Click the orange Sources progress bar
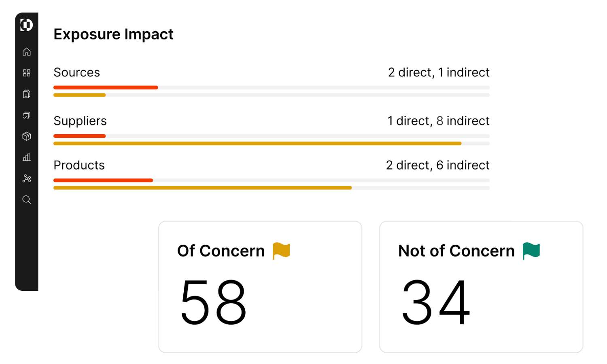607x364 pixels. click(x=105, y=87)
